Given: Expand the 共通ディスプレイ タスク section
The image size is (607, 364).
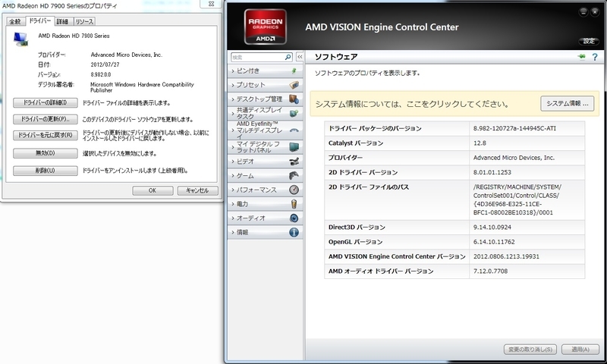Looking at the screenshot, I should pyautogui.click(x=265, y=113).
